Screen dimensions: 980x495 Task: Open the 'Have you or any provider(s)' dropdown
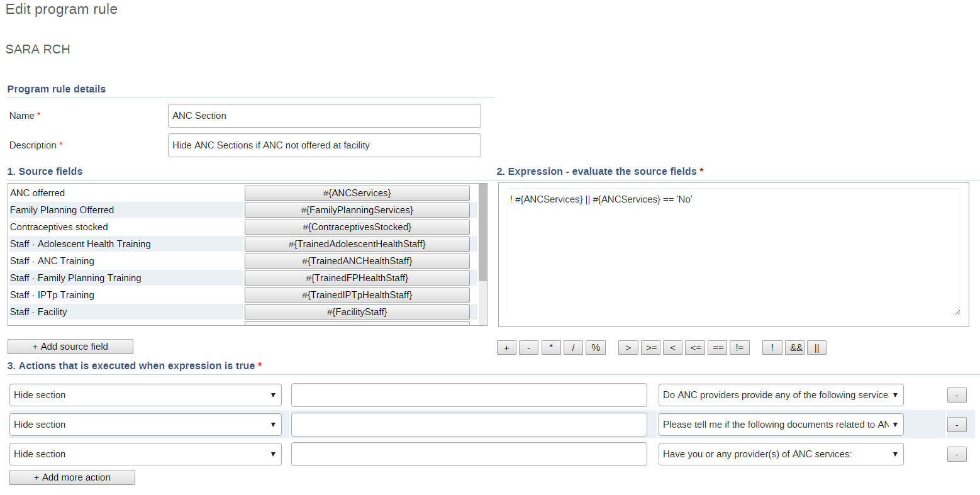click(x=781, y=454)
